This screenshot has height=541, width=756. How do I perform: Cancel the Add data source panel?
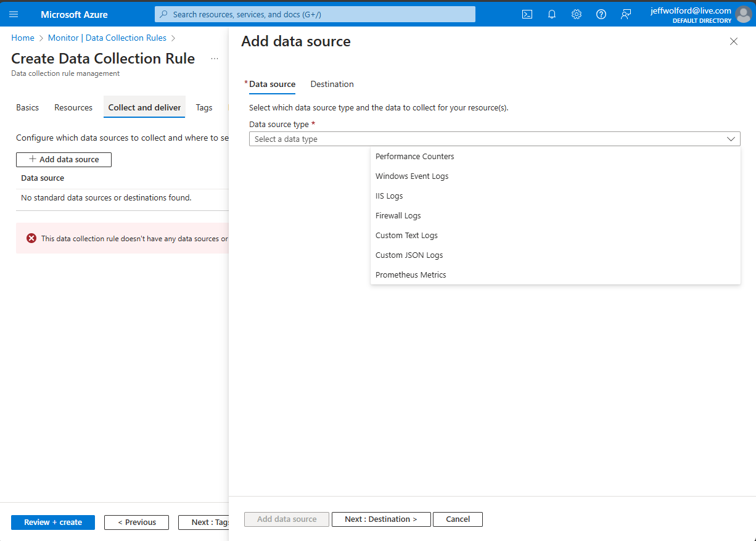(x=458, y=519)
